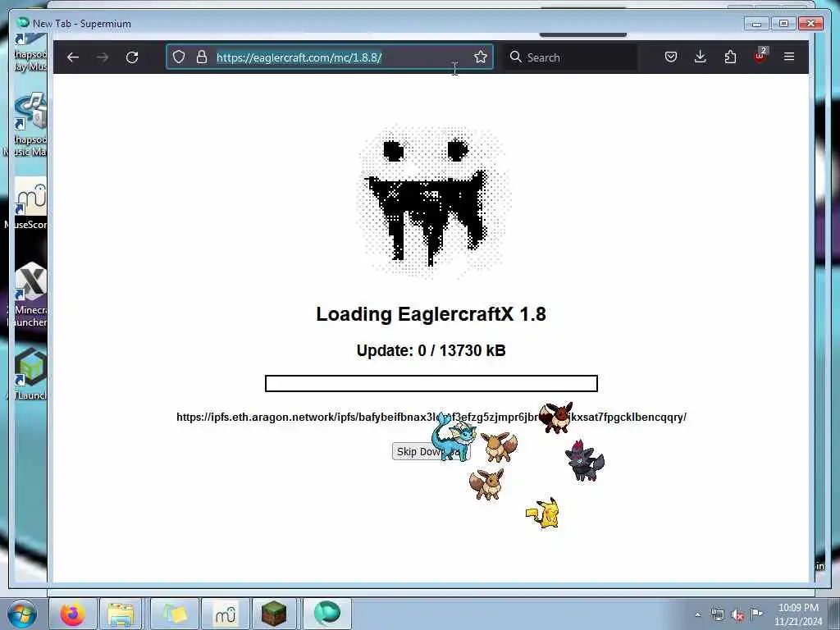Image resolution: width=840 pixels, height=630 pixels.
Task: Select the eaglercraft URL address field
Action: (x=330, y=57)
